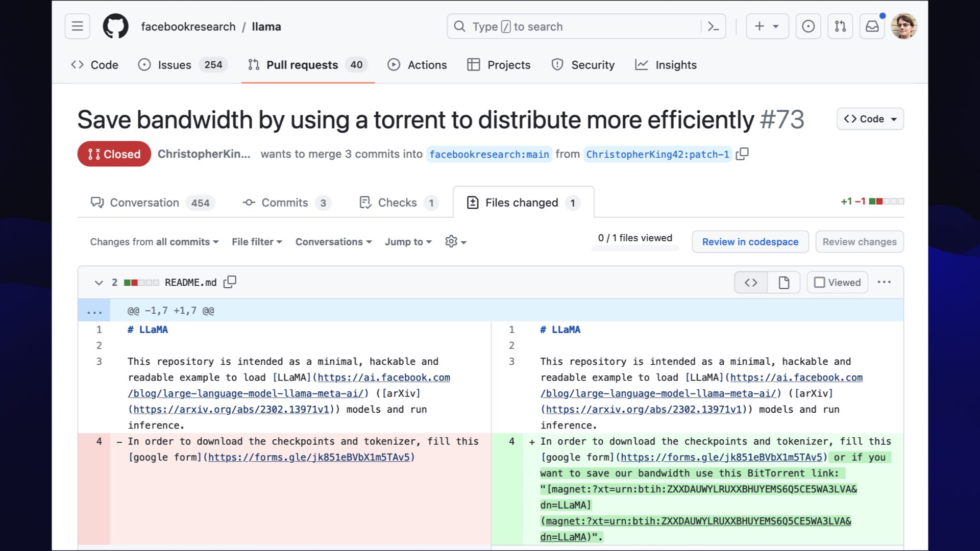Viewport: 980px width, 551px height.
Task: Go to GitHub home via Octocat logo
Action: [x=116, y=26]
